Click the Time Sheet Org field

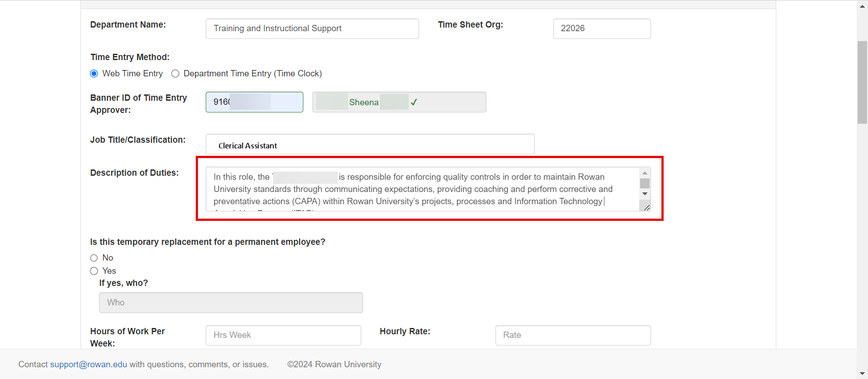click(x=602, y=28)
